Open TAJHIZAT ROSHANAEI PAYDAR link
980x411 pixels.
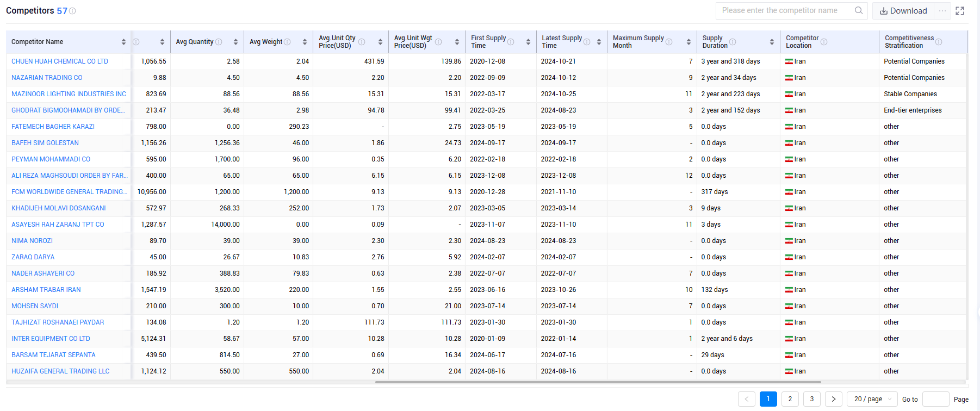pyautogui.click(x=58, y=322)
